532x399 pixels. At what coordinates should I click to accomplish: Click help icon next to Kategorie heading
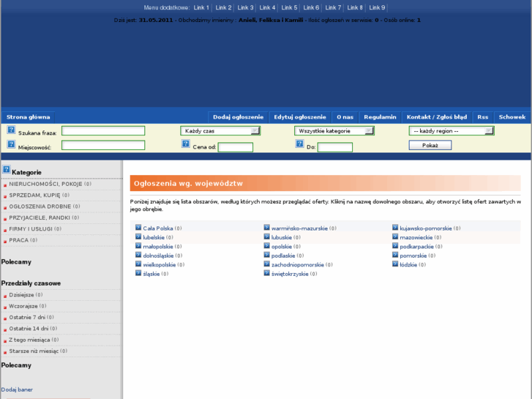click(7, 170)
